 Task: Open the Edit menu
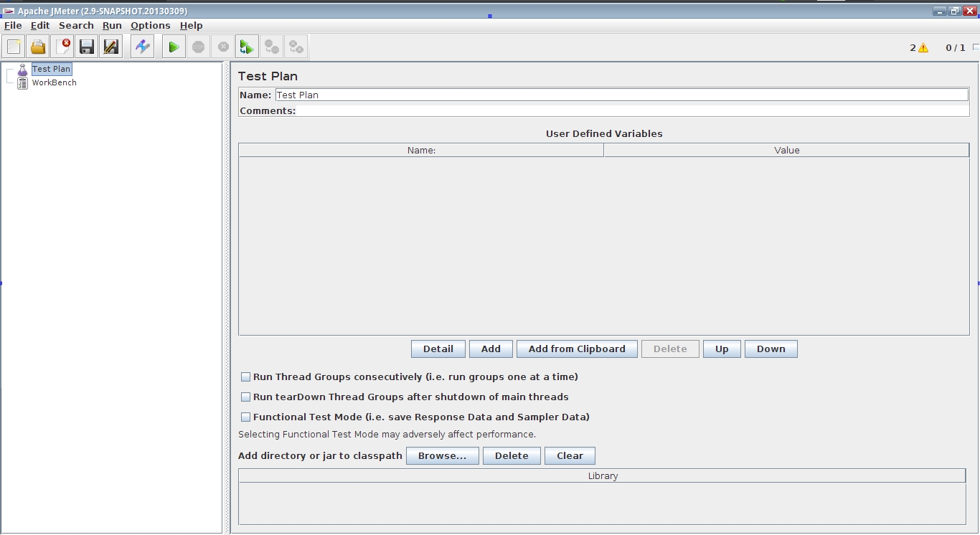pyautogui.click(x=40, y=25)
